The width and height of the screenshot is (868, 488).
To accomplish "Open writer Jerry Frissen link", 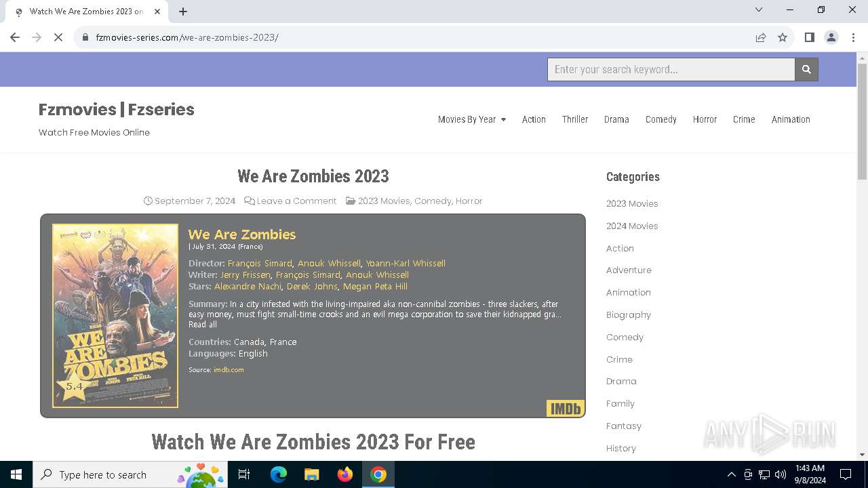I will (x=245, y=274).
